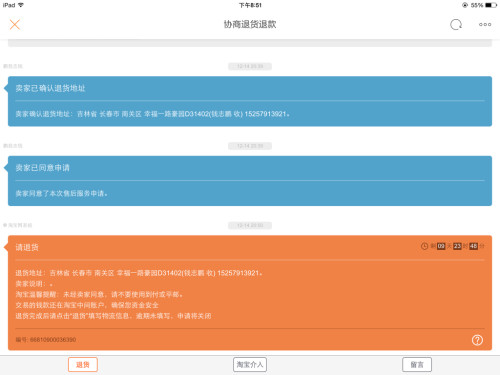Image resolution: width=500 pixels, height=375 pixels.
Task: Open the three-dot more options menu
Action: click(485, 24)
